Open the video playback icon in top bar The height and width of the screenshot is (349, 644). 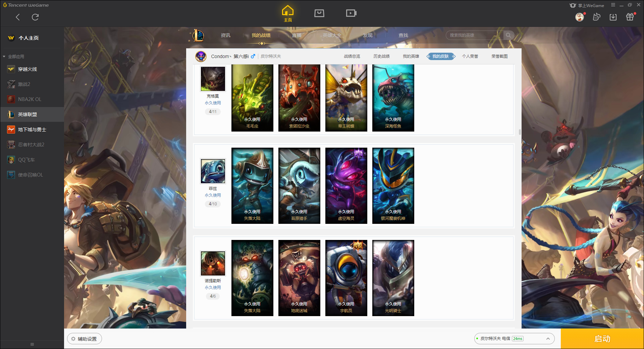pos(351,13)
